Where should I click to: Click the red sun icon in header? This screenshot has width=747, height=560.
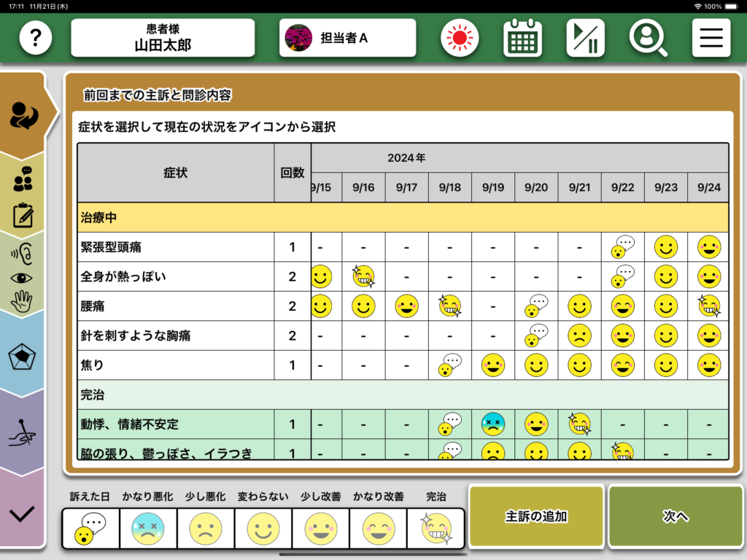460,38
